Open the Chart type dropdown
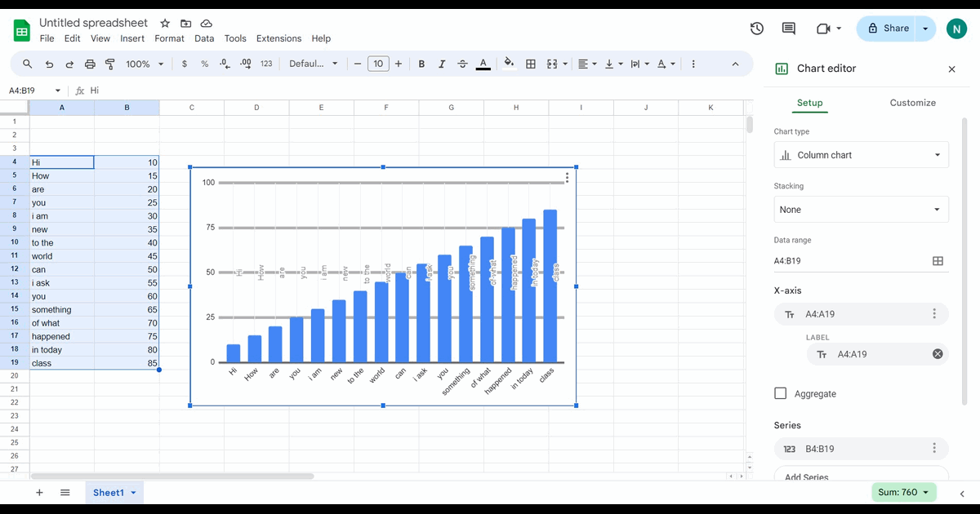 pos(861,155)
